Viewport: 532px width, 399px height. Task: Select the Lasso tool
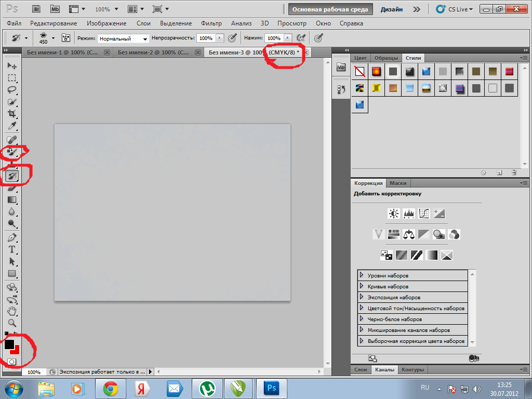[x=12, y=90]
